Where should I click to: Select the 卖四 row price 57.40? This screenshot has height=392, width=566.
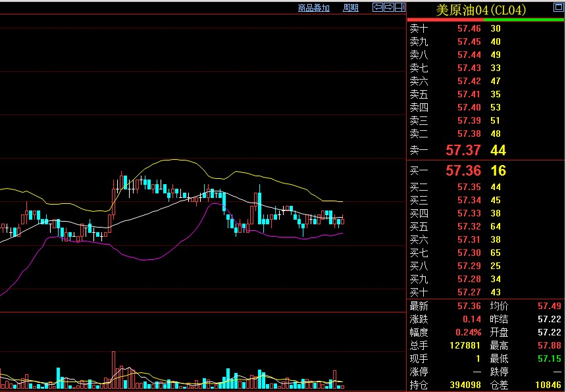(469, 107)
